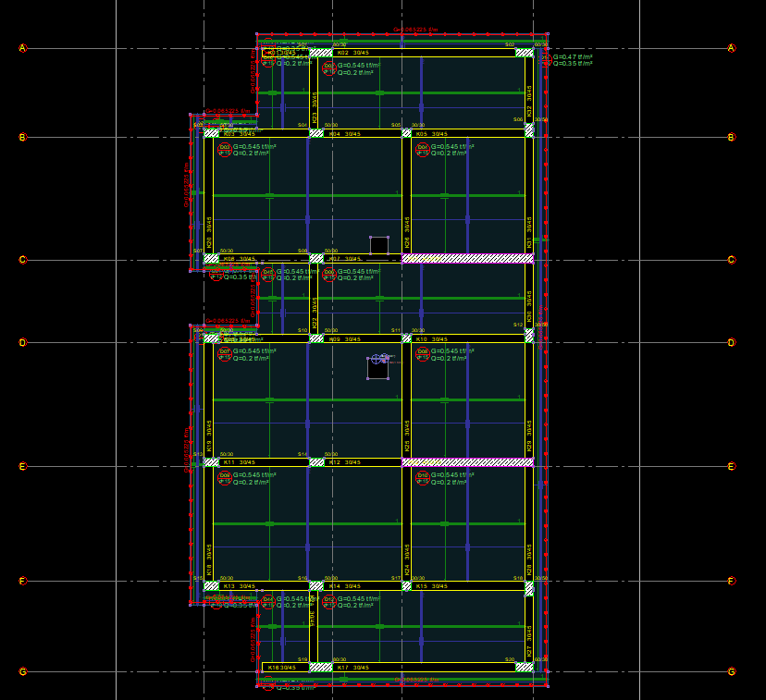Click the left axis A grid bubble

(x=23, y=48)
